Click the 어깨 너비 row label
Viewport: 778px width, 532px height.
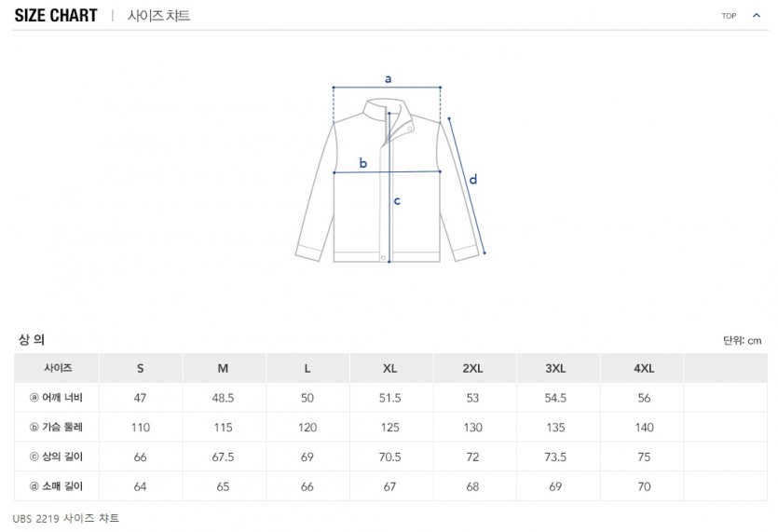tap(57, 398)
